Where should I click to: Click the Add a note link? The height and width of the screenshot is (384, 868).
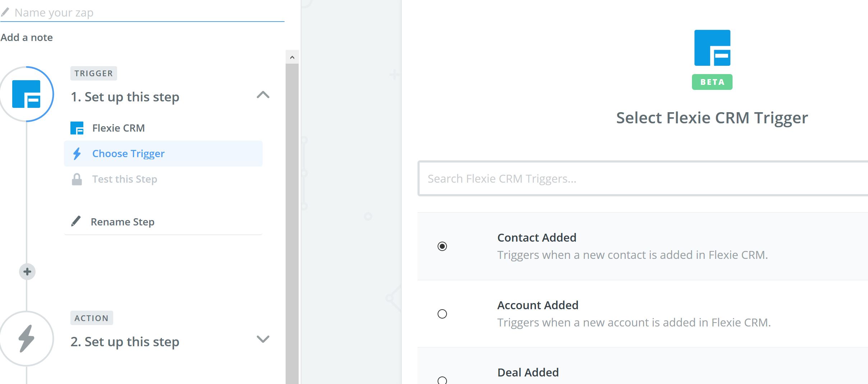27,37
